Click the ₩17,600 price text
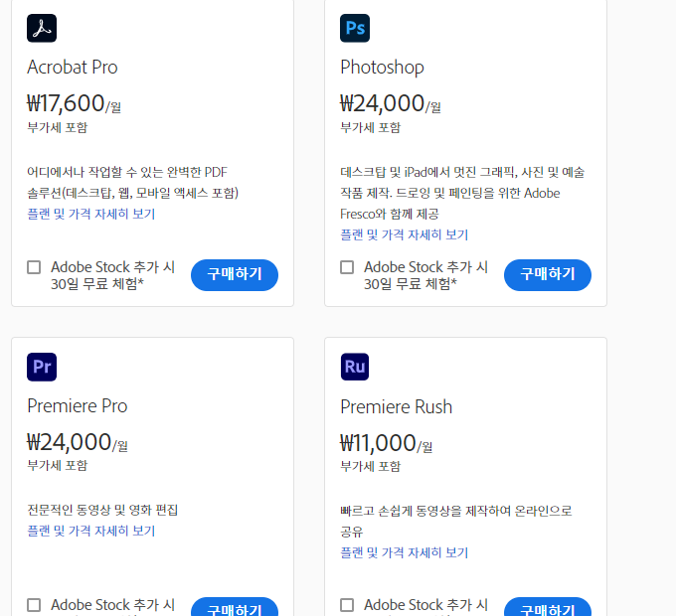Screen dimensions: 676x616 pos(66,103)
